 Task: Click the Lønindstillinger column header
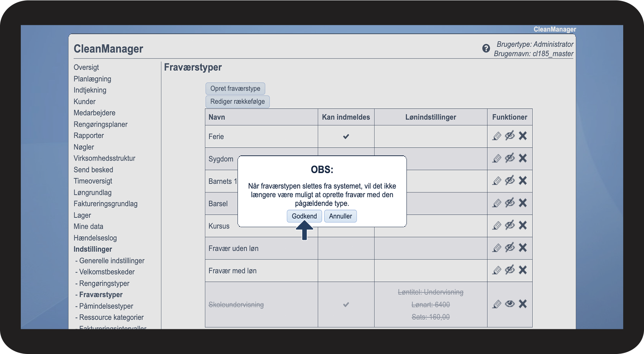pyautogui.click(x=430, y=117)
